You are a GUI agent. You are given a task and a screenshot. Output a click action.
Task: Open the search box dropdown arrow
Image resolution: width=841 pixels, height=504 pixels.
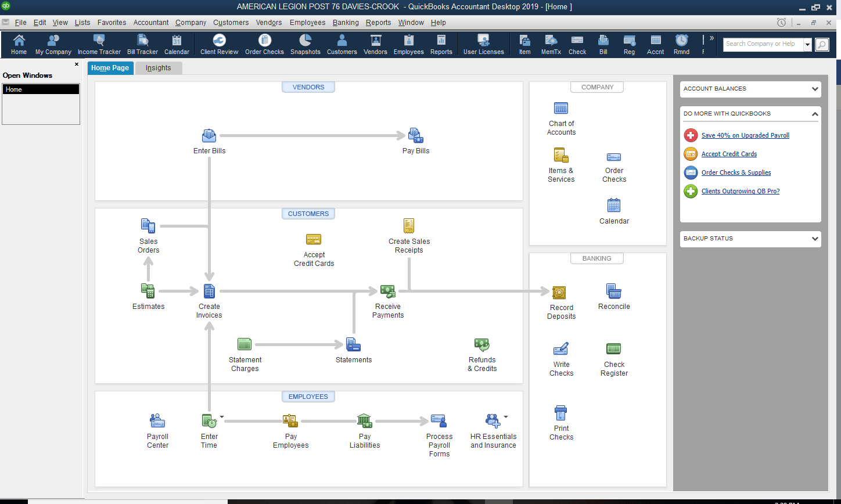click(807, 45)
